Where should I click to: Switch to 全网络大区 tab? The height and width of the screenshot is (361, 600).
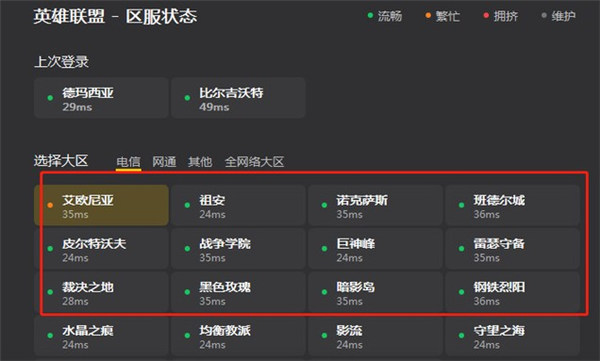(x=254, y=162)
